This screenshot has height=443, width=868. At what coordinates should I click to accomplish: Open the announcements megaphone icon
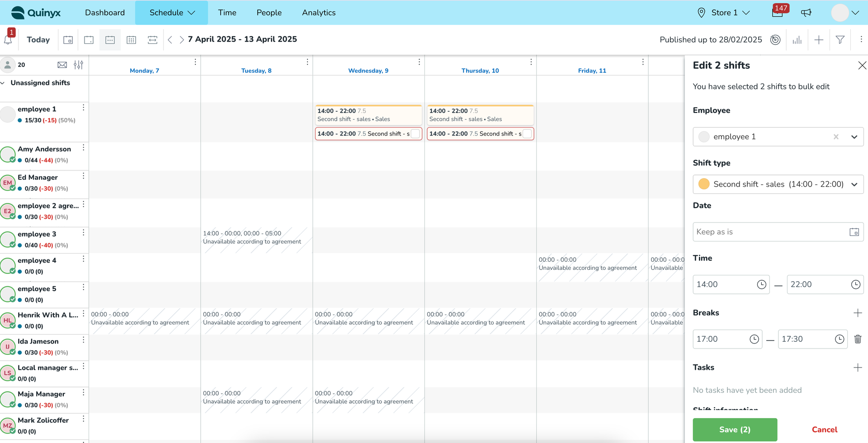click(806, 13)
